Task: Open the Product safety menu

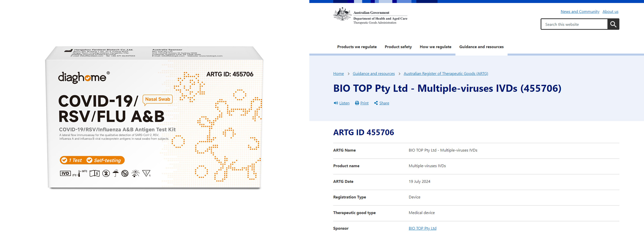Action: point(398,47)
